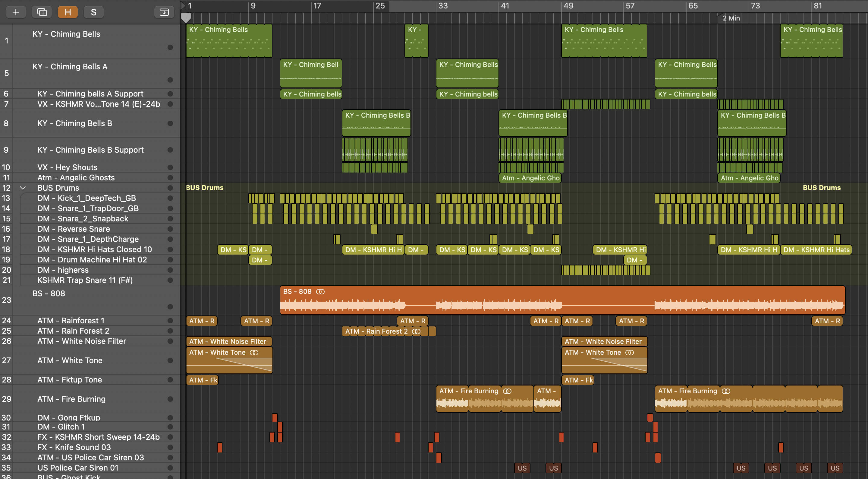Select the KY - Chiming Bells A track

click(x=90, y=73)
